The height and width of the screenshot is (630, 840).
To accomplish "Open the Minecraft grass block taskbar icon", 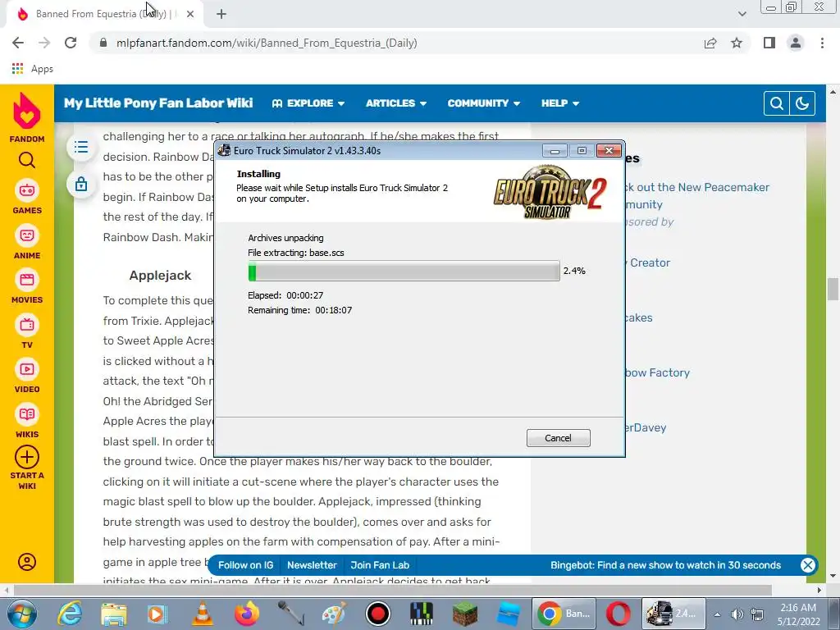I will (464, 614).
